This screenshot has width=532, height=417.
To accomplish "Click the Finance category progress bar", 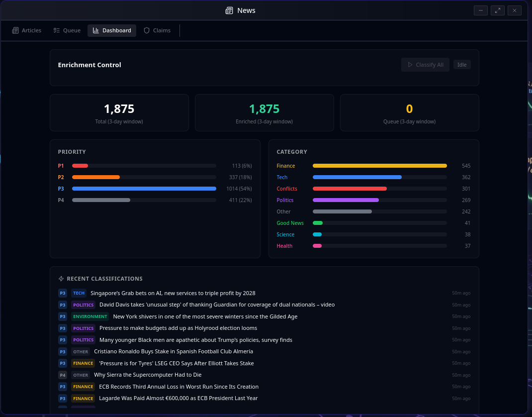I will point(379,166).
